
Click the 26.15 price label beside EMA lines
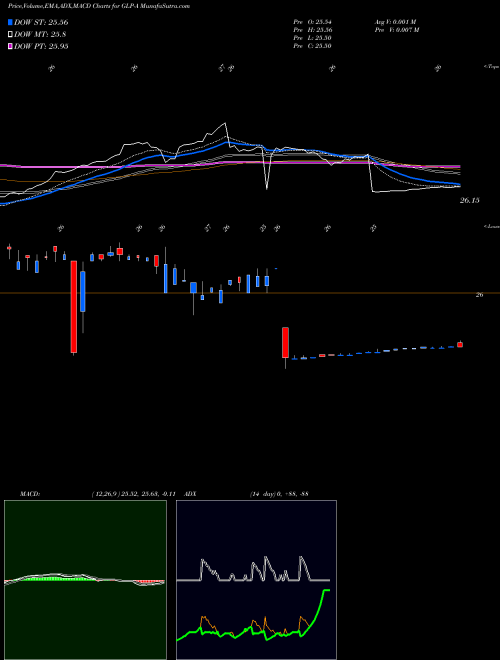469,201
